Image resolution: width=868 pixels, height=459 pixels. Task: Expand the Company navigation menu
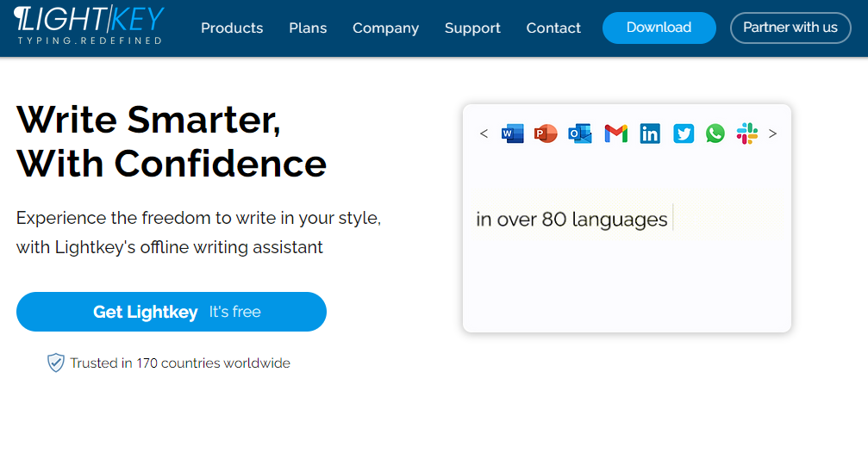pyautogui.click(x=385, y=28)
